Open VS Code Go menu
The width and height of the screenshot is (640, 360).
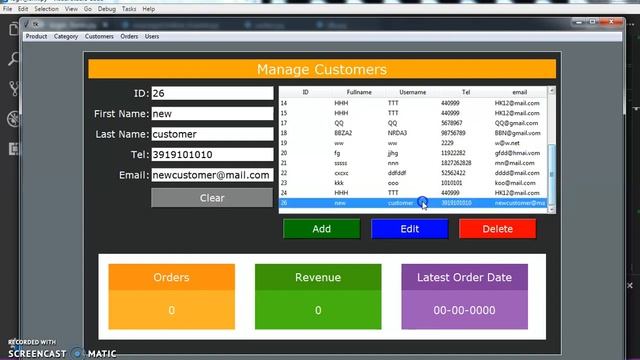click(88, 9)
